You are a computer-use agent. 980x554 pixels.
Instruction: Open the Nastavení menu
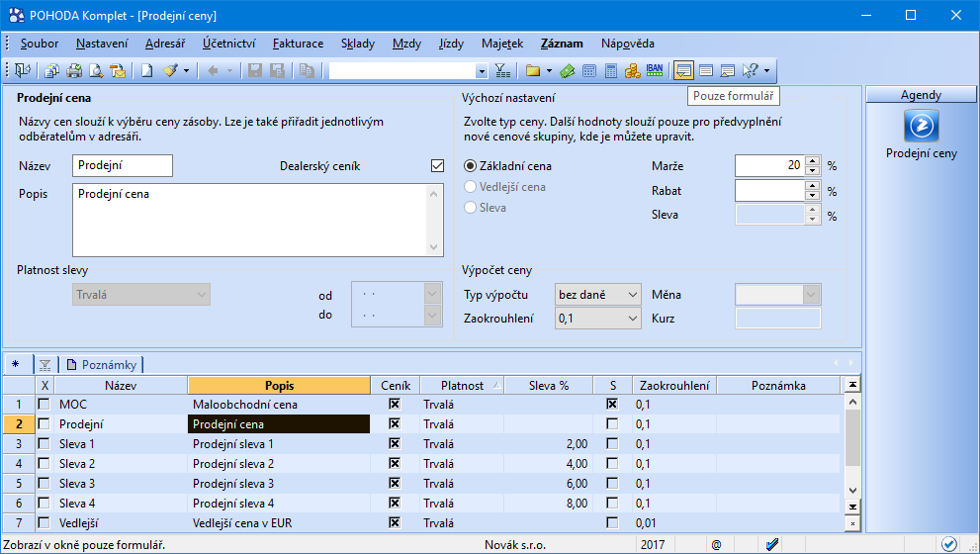point(102,44)
